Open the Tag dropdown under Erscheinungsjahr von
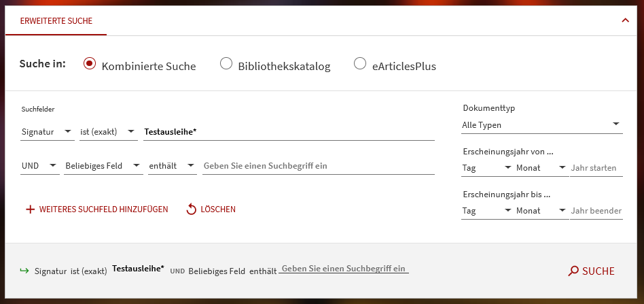The height and width of the screenshot is (304, 644). coord(486,167)
